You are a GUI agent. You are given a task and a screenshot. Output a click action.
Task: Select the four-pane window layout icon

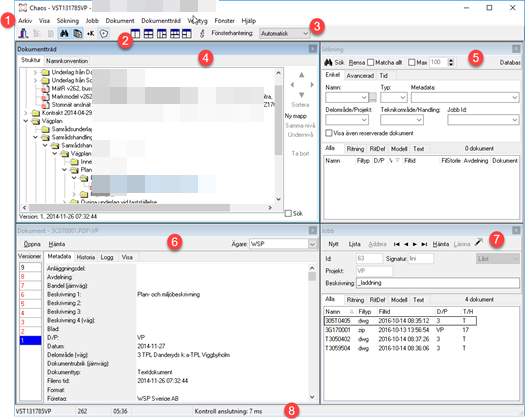point(148,34)
